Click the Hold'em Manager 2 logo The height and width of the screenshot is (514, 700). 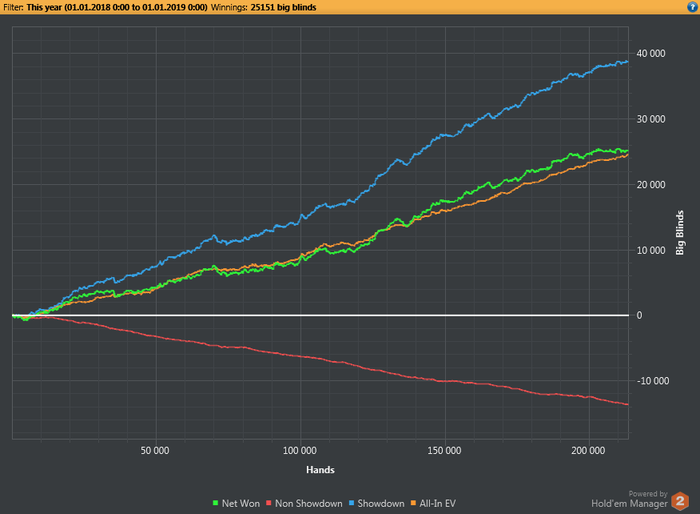(680, 501)
